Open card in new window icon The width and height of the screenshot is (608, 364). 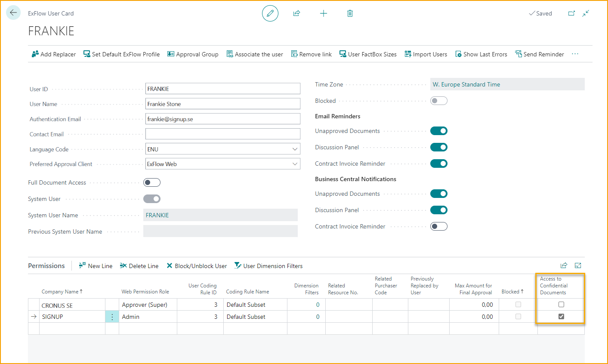tap(571, 13)
